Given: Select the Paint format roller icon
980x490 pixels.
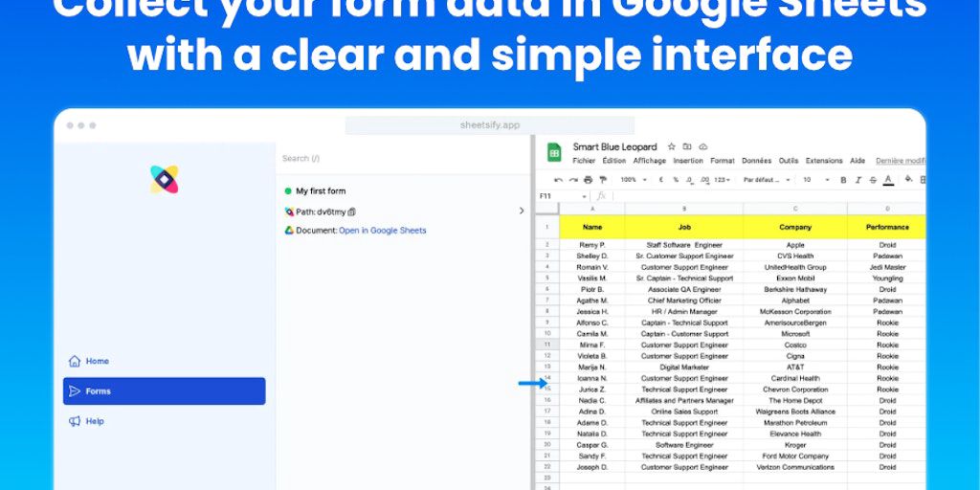Looking at the screenshot, I should (603, 180).
